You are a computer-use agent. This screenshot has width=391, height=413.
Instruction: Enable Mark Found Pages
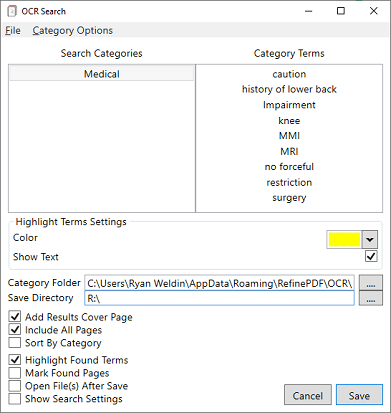click(x=15, y=373)
